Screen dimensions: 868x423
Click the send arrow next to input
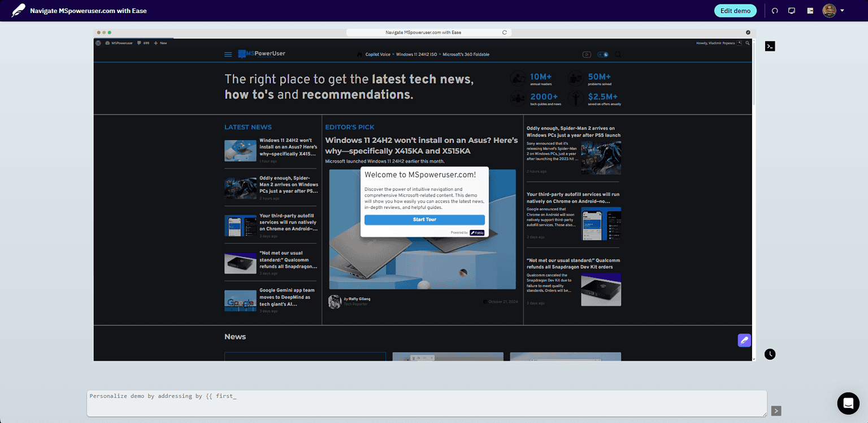776,411
